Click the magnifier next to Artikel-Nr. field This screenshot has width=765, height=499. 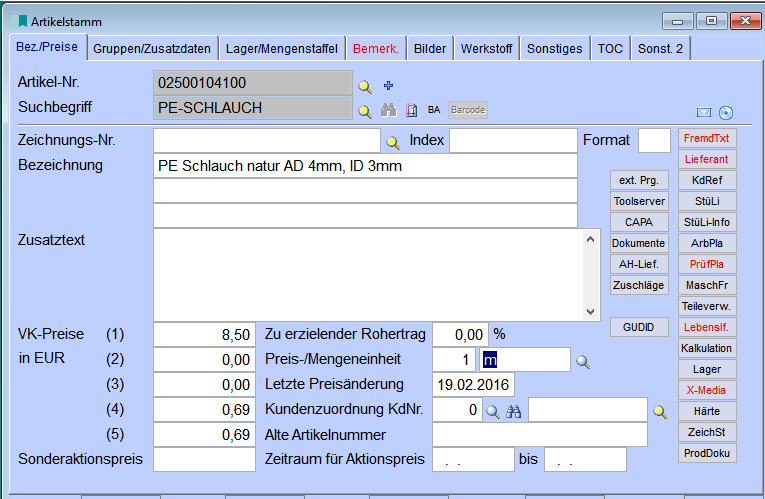(365, 86)
